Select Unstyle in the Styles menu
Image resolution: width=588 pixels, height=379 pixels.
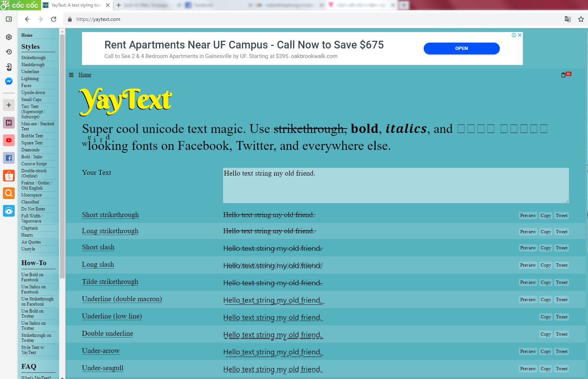[28, 249]
